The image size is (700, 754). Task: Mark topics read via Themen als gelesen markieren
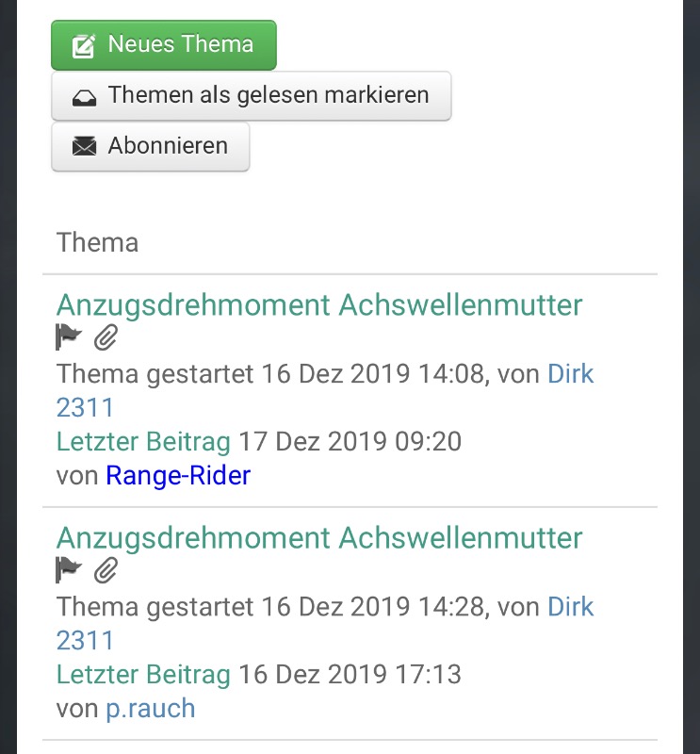(x=251, y=95)
